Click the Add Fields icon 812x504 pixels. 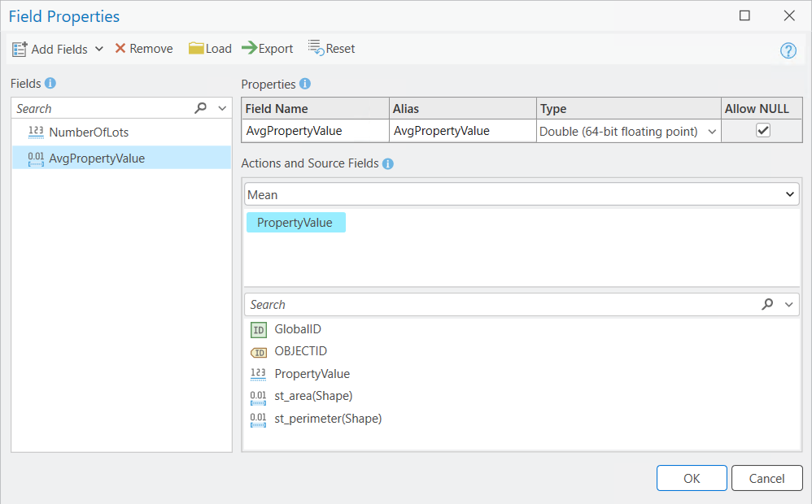pos(20,49)
